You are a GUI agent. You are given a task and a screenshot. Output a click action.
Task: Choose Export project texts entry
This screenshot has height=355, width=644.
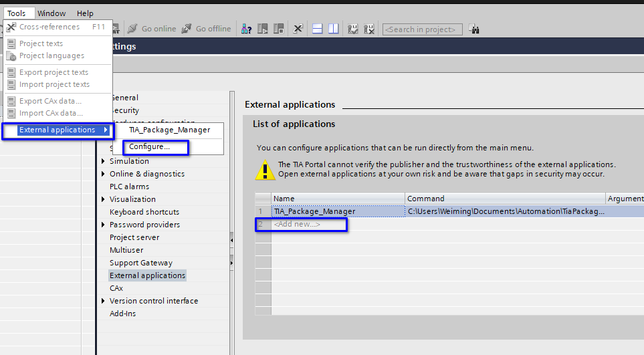pos(58,72)
